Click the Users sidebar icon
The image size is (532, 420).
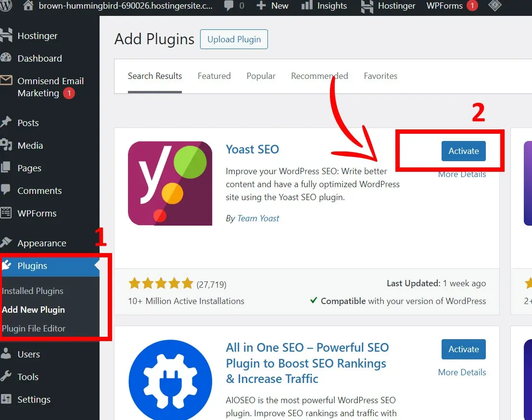6,354
